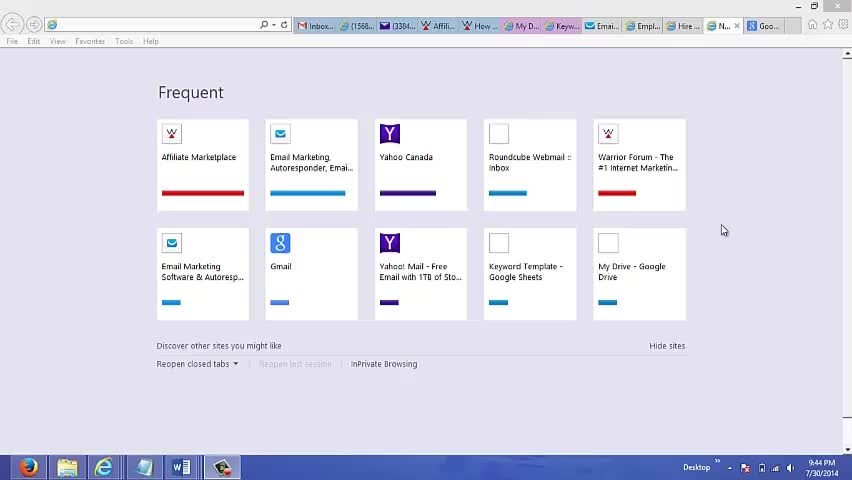Click the Home icon in toolbar
852x480 pixels.
(x=812, y=24)
